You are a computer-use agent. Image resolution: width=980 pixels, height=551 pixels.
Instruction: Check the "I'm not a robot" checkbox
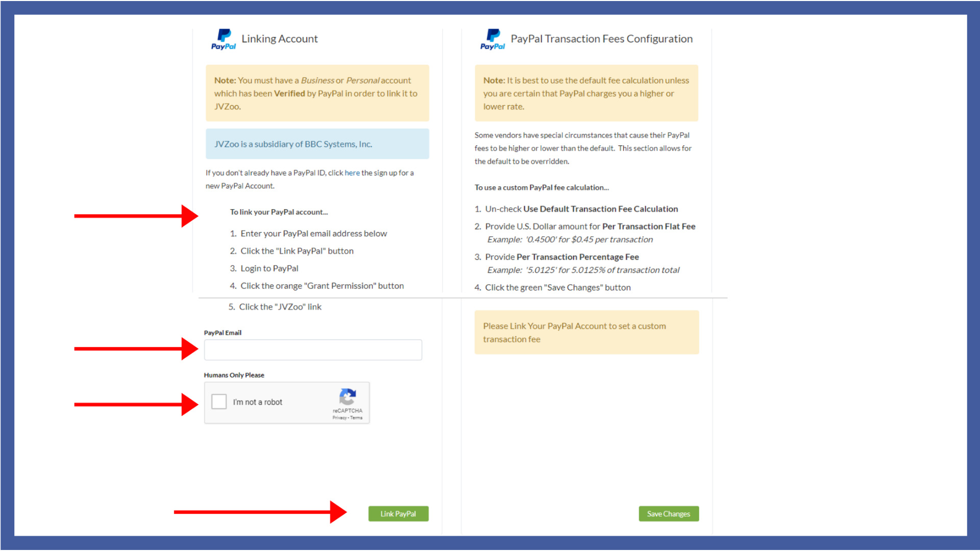point(219,402)
